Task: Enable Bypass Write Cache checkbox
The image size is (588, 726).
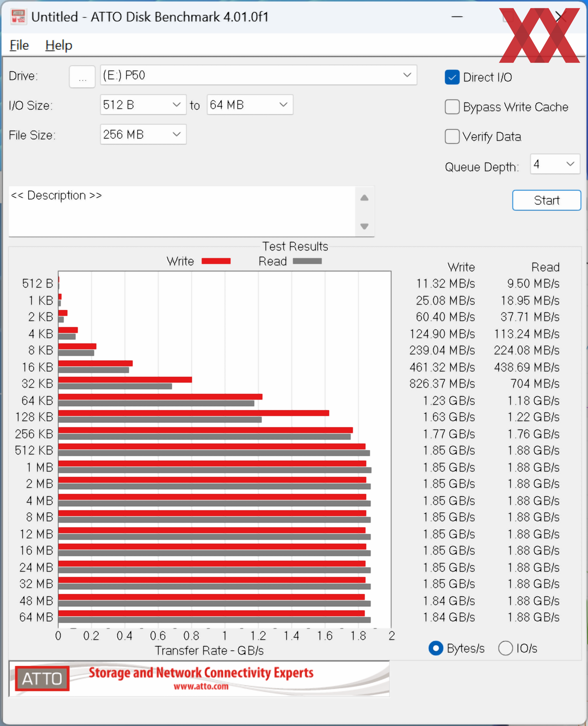Action: point(452,107)
